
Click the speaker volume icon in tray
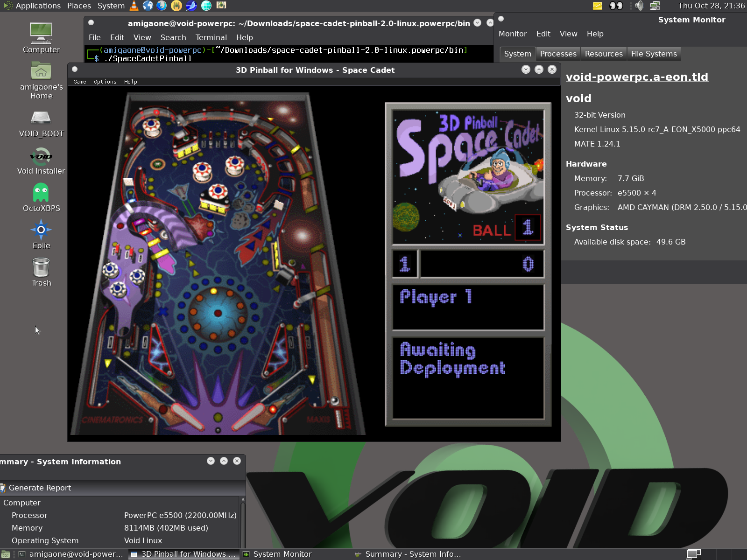(639, 6)
